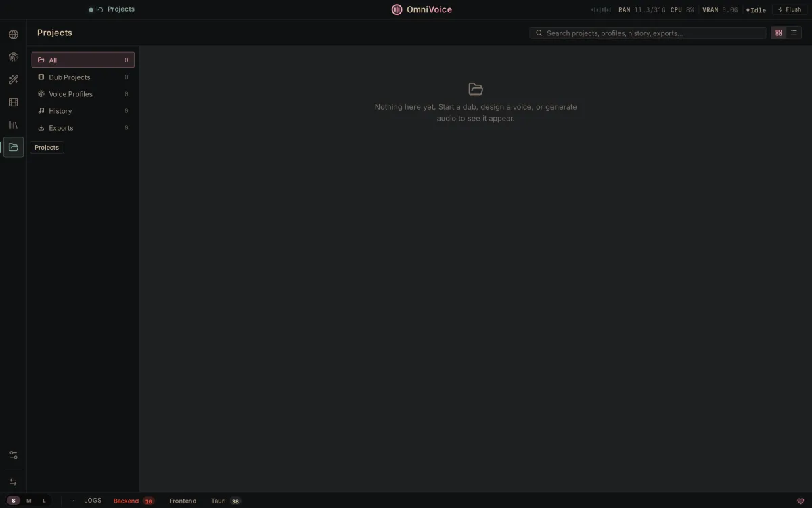Screen dimensions: 812x508
Task: Set UI size to L
Action: (x=45, y=501)
